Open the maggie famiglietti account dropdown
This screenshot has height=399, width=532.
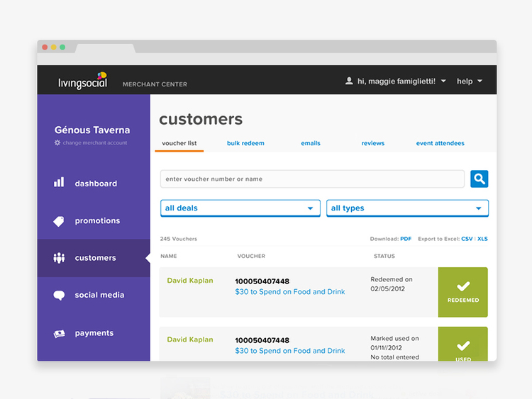click(x=401, y=82)
